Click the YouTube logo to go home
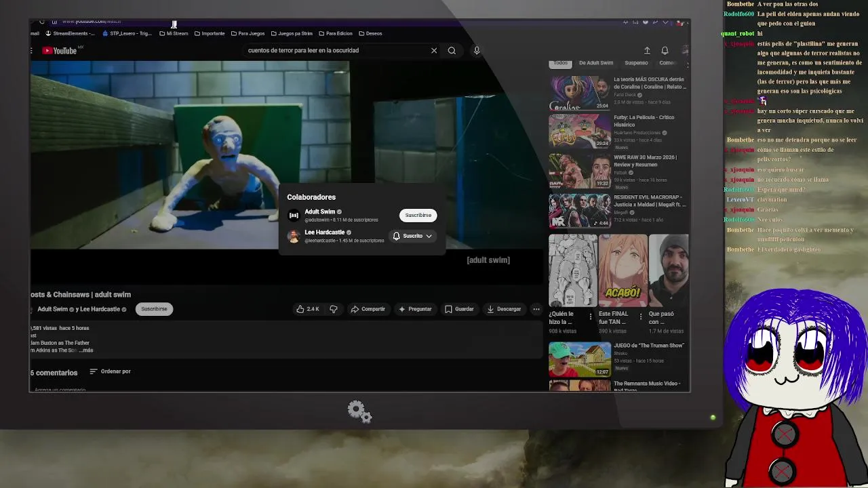 coord(60,50)
